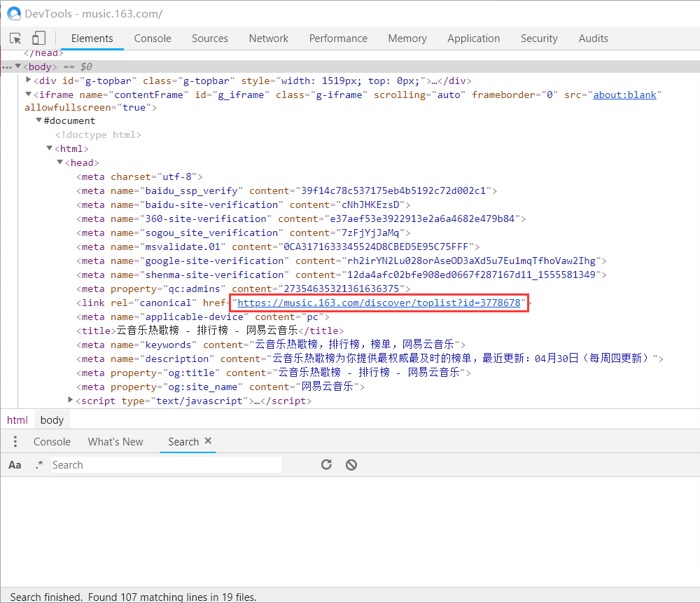This screenshot has width=700, height=603.
Task: Select the sogou_site_verification meta line
Action: (243, 233)
